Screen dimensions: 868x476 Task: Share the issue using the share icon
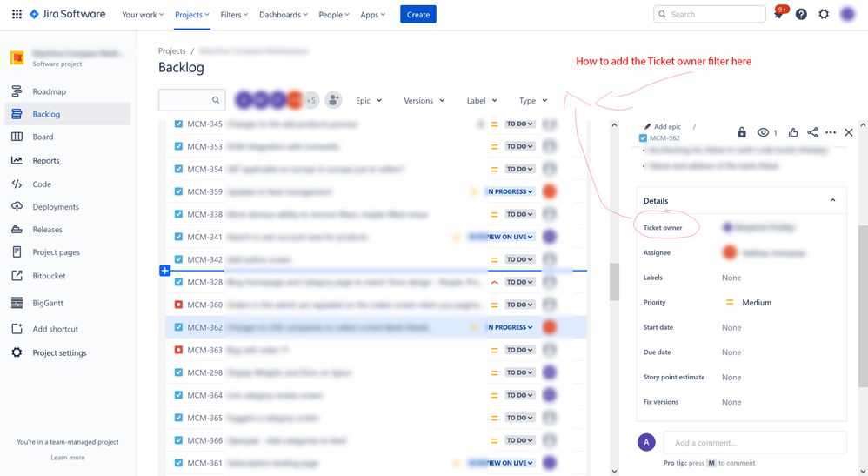coord(812,132)
